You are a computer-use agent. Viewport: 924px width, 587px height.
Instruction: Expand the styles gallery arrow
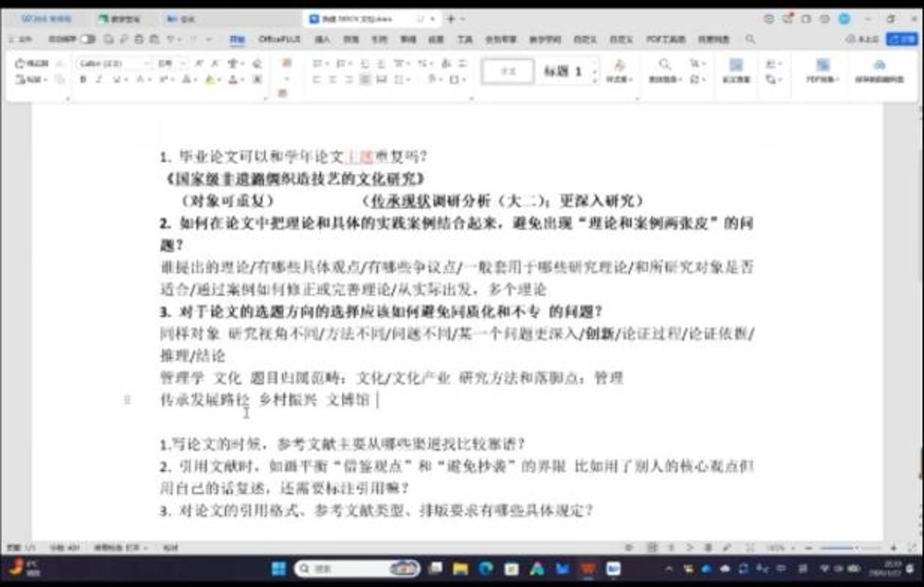(x=595, y=79)
